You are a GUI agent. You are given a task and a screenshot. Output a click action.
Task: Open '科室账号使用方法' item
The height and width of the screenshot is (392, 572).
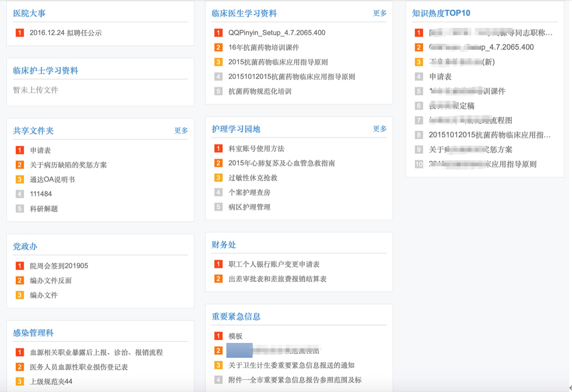pos(256,148)
